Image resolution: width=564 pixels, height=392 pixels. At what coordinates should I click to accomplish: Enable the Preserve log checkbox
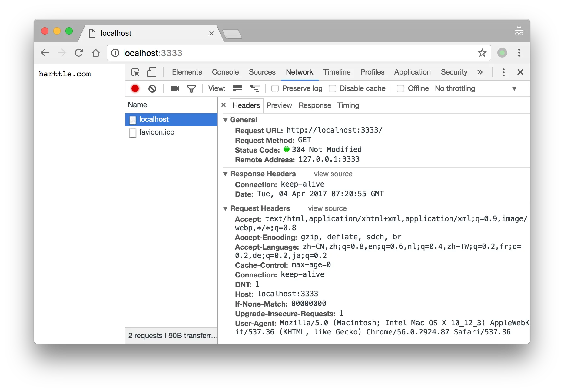click(x=275, y=88)
